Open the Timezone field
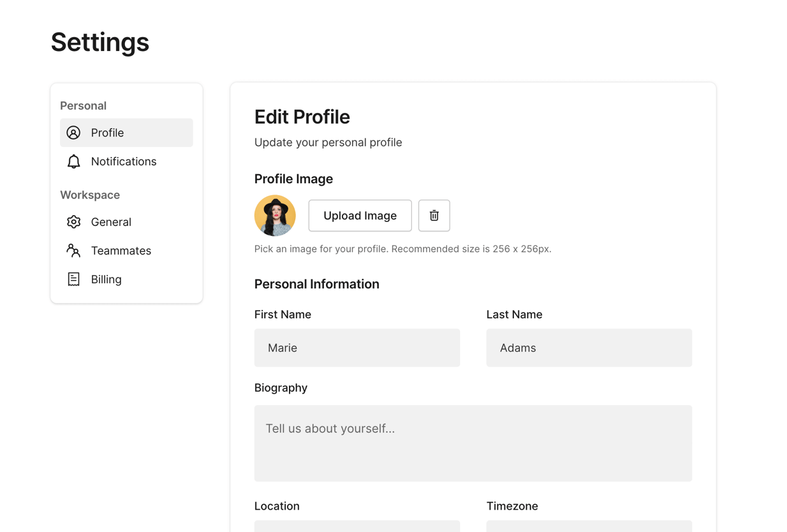 589,526
